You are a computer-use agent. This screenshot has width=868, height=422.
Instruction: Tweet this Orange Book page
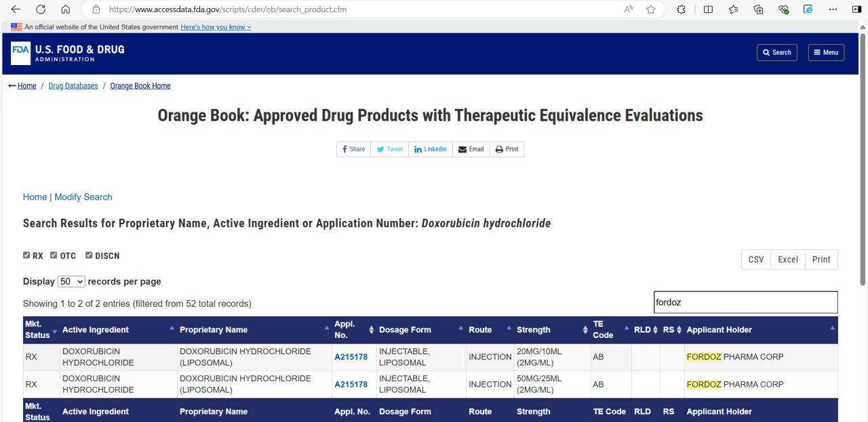click(390, 149)
